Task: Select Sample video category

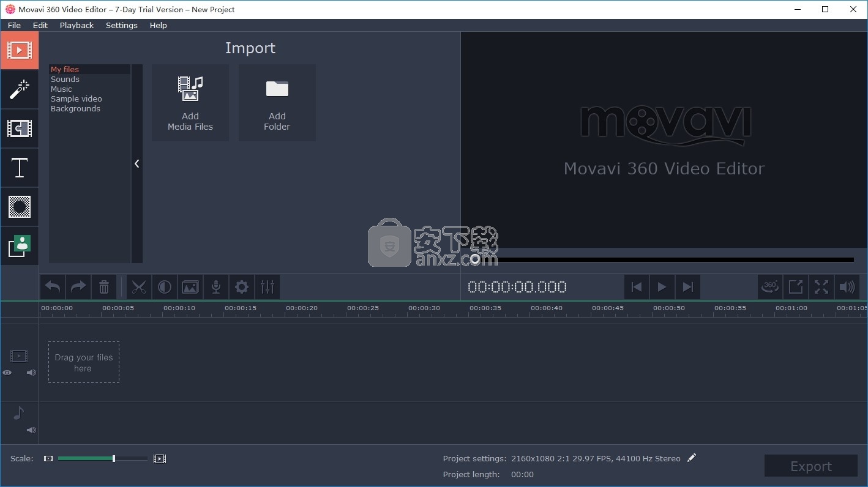Action: [x=89, y=99]
